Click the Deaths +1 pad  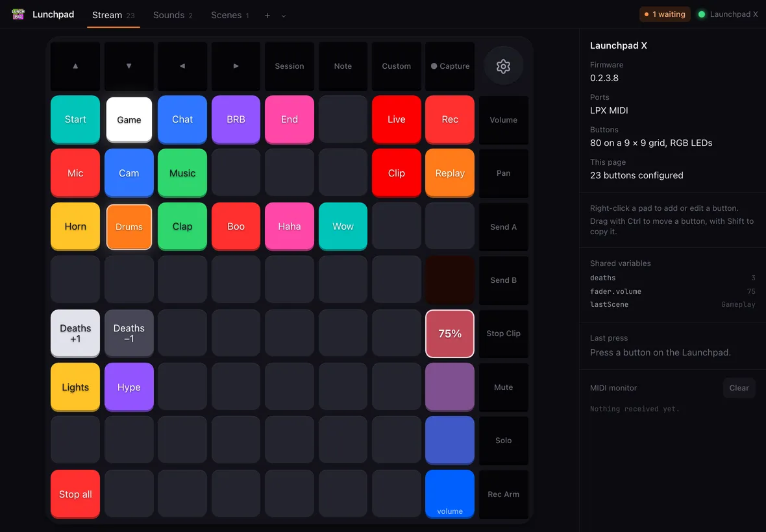(x=75, y=333)
